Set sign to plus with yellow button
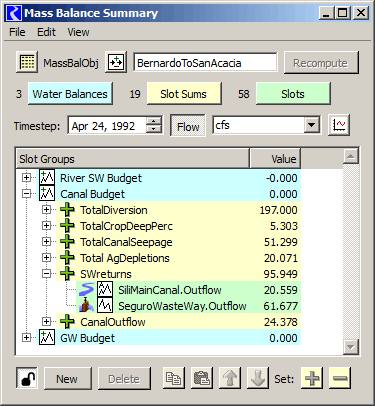The height and width of the screenshot is (406, 375). point(312,379)
